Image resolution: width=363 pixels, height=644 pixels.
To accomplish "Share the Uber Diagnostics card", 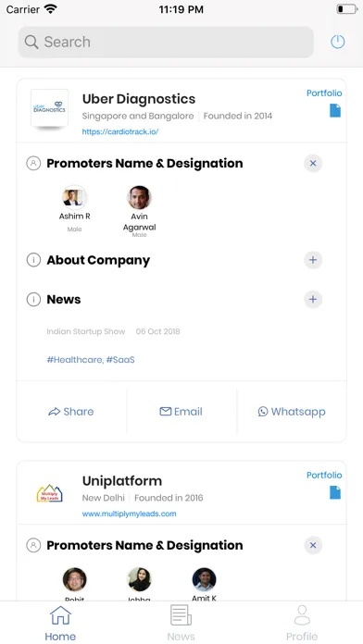I will pos(71,412).
